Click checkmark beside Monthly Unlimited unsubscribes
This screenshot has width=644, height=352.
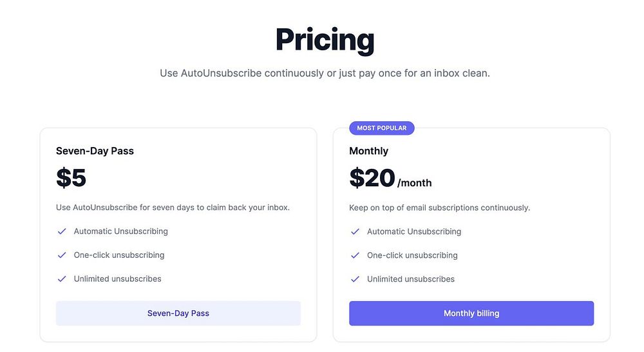click(x=355, y=279)
